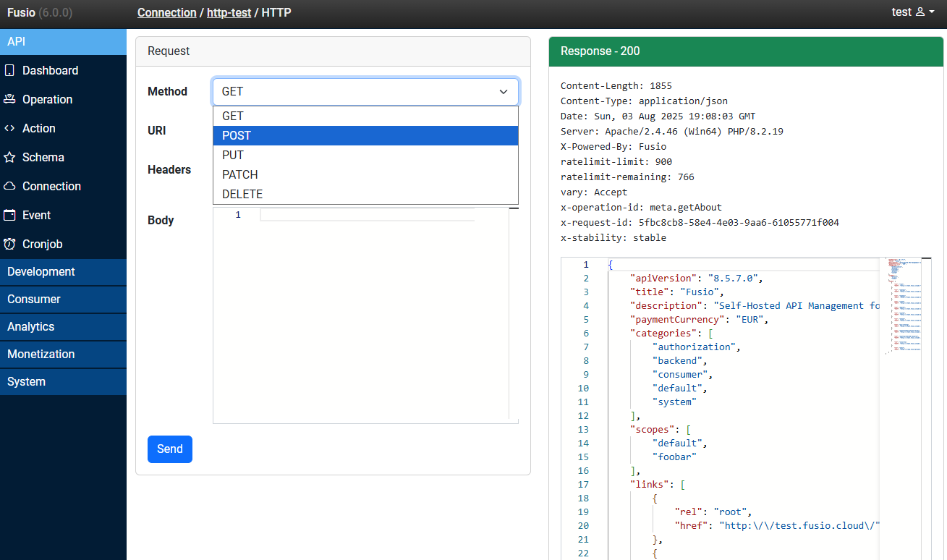
Task: Click the "backend" JSON entry
Action: [x=680, y=361]
